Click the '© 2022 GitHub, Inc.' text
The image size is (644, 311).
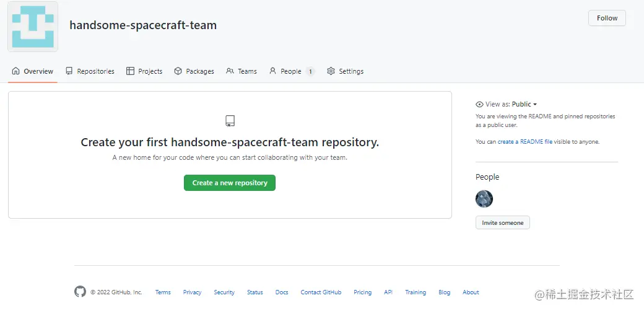(116, 292)
